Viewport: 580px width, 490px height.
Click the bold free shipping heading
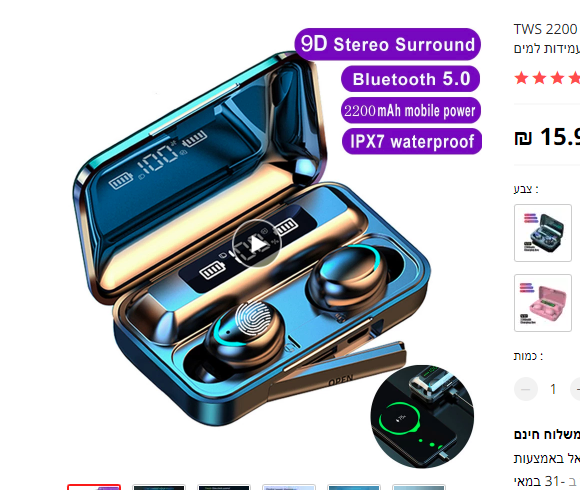pyautogui.click(x=547, y=435)
